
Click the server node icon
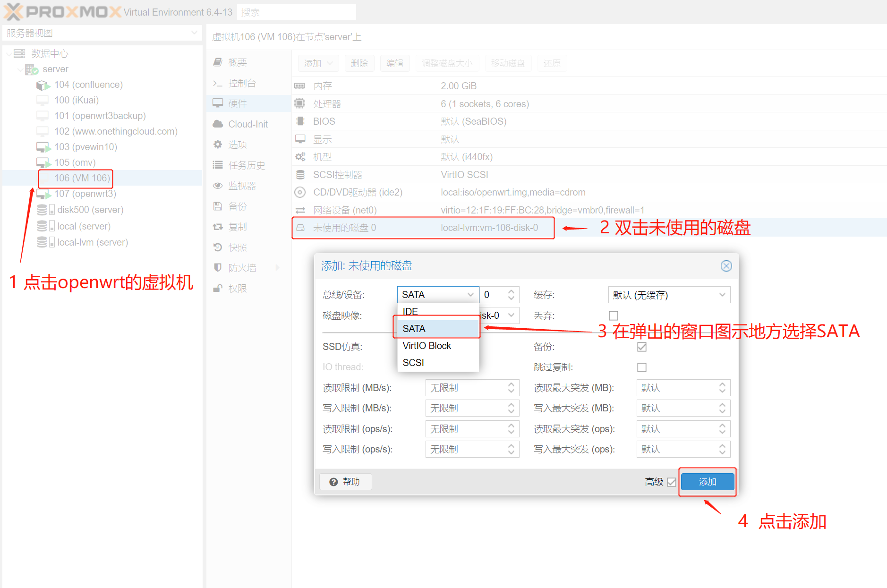pos(32,69)
